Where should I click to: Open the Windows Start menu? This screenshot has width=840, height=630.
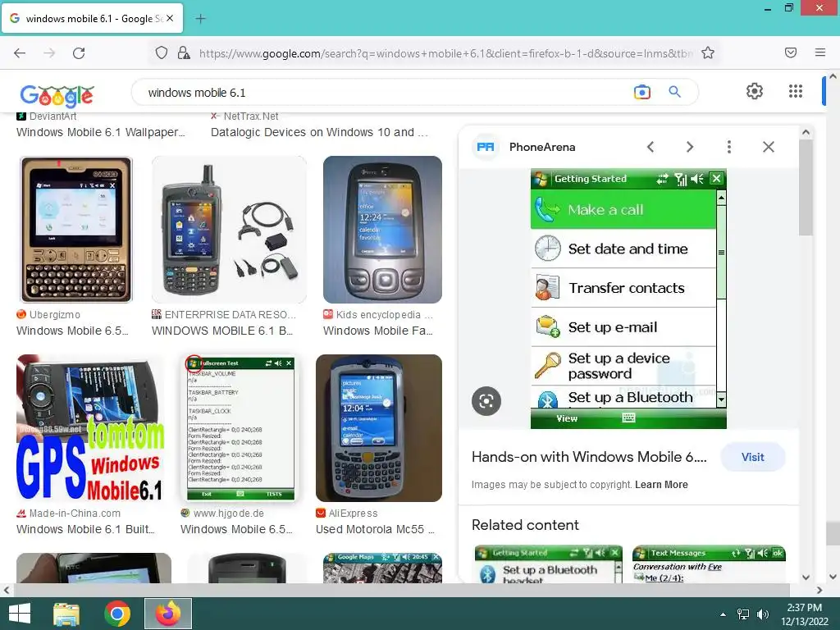20,614
